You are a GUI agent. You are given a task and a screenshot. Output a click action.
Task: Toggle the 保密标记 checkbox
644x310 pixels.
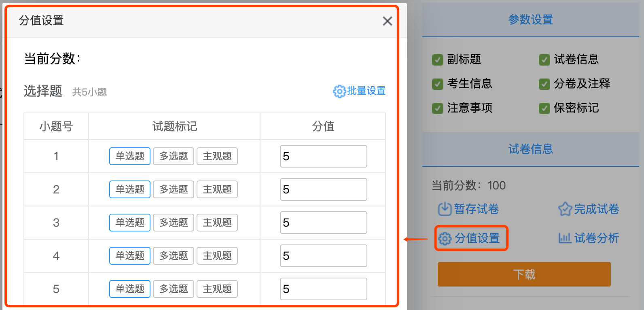coord(544,108)
